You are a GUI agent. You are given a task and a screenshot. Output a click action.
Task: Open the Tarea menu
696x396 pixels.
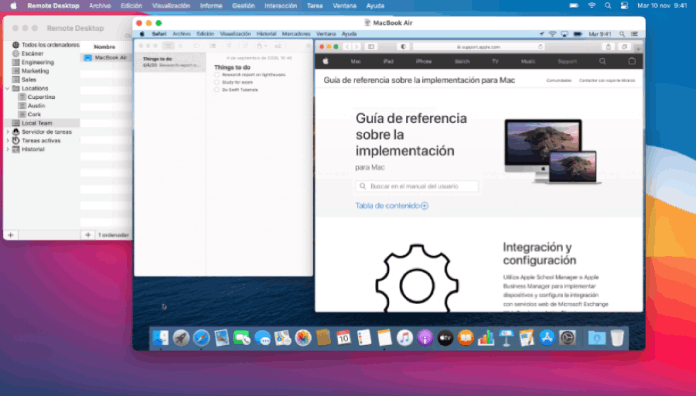pyautogui.click(x=315, y=6)
